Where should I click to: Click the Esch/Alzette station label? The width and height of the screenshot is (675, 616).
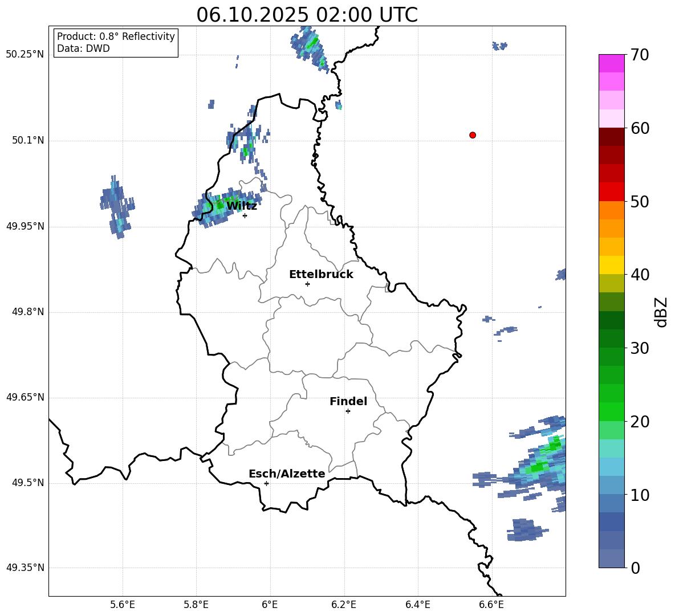click(287, 474)
